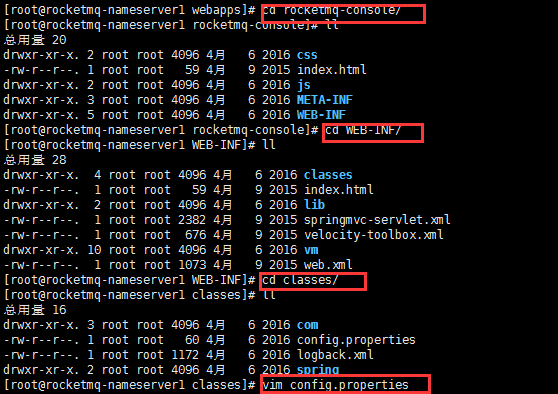Click the 'll' command after the classes prompt
Viewport: 558px width, 394px height.
coord(269,295)
